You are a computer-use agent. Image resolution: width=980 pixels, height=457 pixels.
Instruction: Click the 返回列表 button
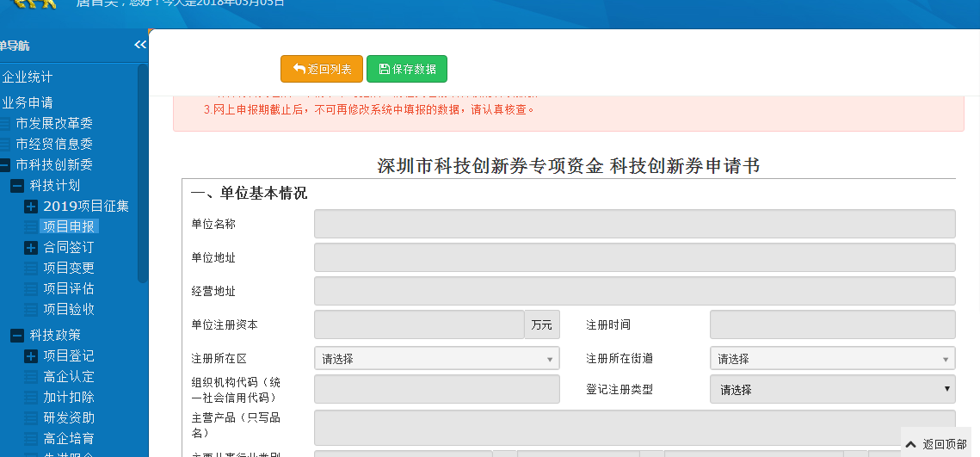click(x=322, y=69)
